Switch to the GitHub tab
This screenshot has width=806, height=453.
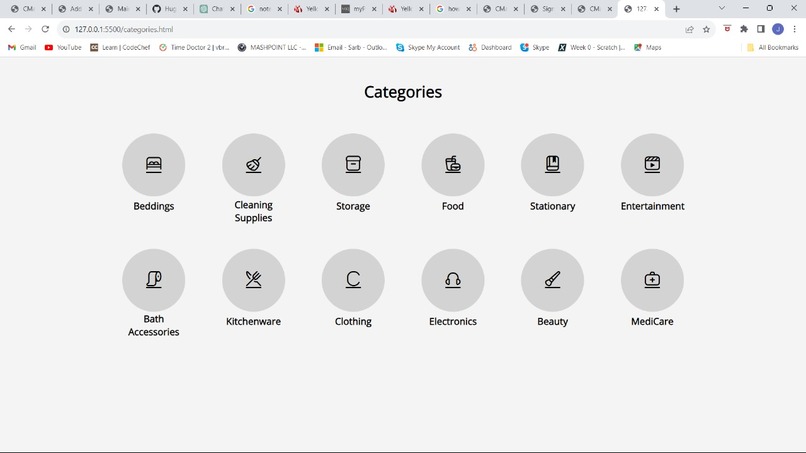(x=170, y=9)
